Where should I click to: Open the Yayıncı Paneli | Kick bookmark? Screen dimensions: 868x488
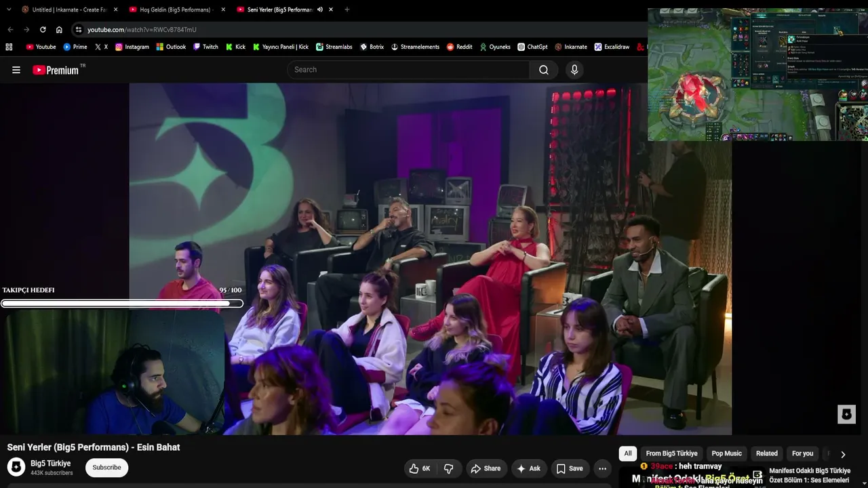pos(280,47)
